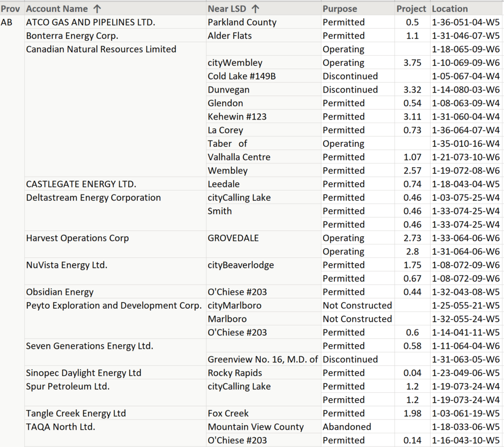Viewport: 504px width, 447px height.
Task: Click the sort arrow beside Account Name
Action: coord(97,9)
